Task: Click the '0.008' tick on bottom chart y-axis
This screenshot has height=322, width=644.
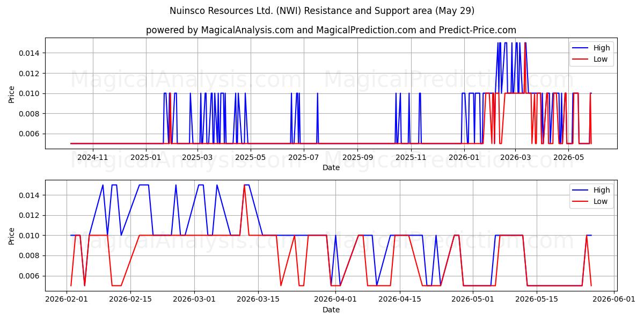Action: point(31,255)
